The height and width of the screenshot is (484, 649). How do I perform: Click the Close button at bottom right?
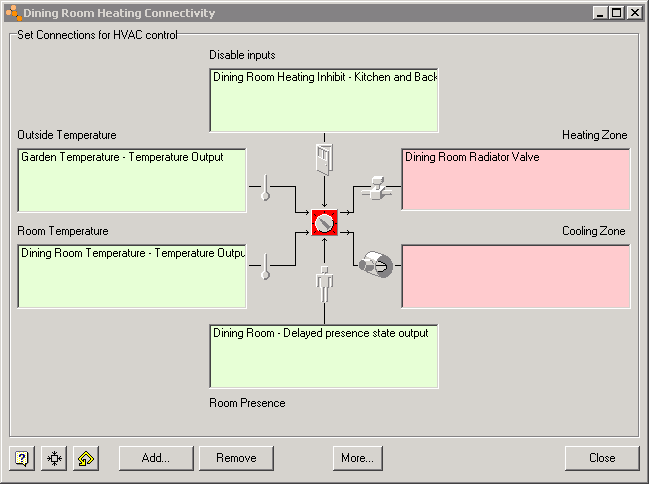point(602,458)
